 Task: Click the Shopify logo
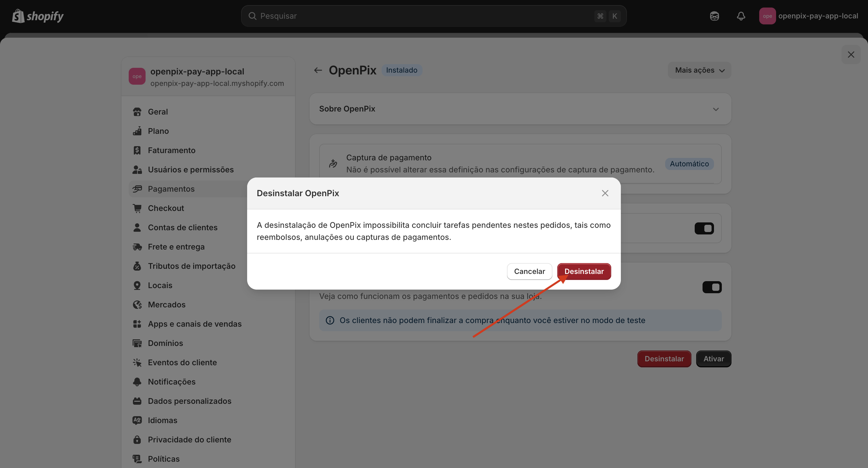[37, 16]
